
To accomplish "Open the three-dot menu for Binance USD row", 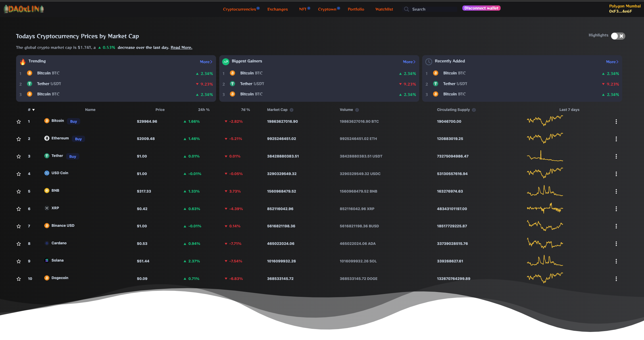I will [x=616, y=226].
